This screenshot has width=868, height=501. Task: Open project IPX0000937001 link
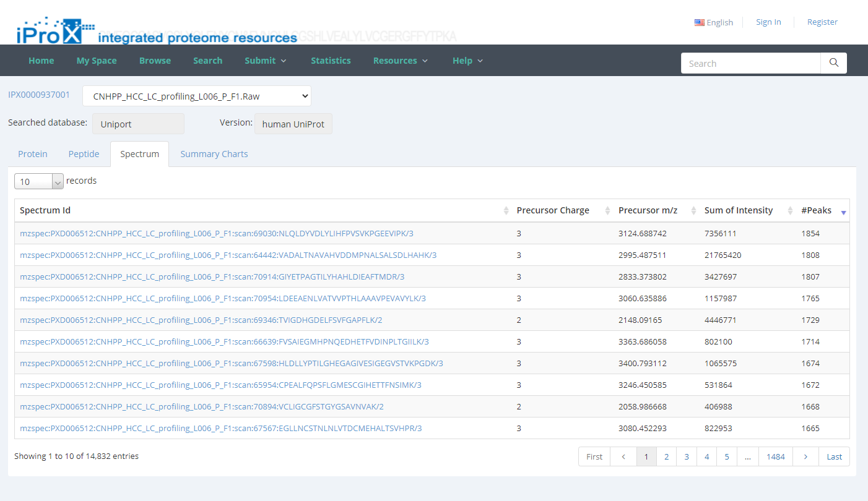coord(39,95)
